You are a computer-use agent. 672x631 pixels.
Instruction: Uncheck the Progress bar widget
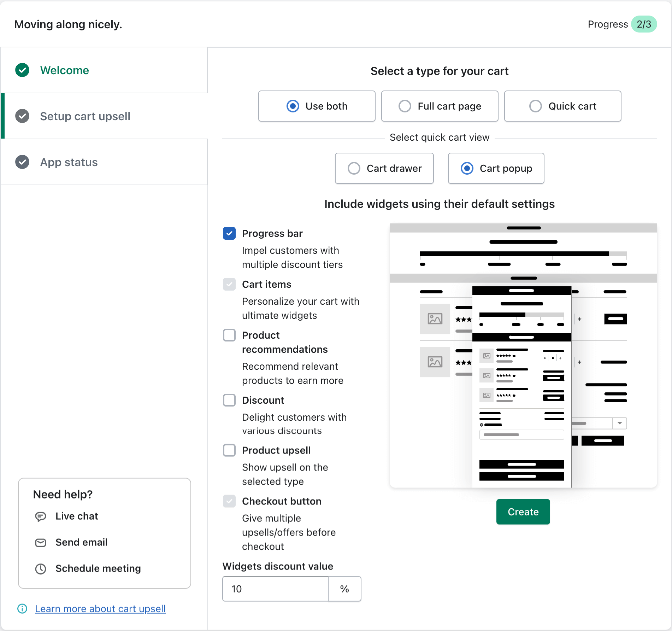tap(229, 233)
